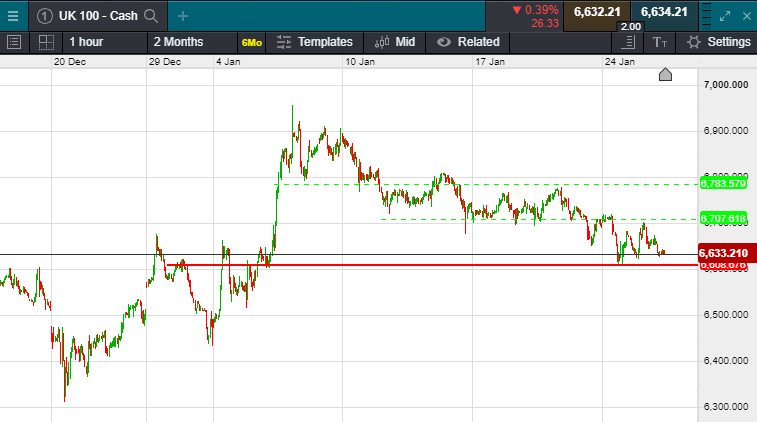Select the 6,707.618 green level label
Viewport: 757px width, 422px height.
pos(723,219)
